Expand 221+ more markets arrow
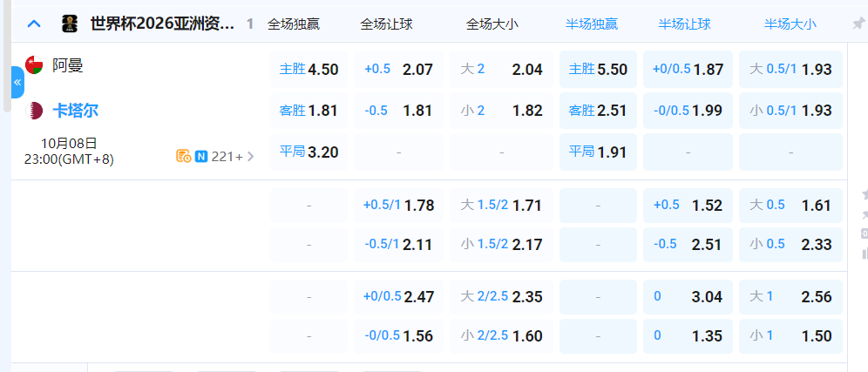Screen dimensions: 868x372 (251, 157)
